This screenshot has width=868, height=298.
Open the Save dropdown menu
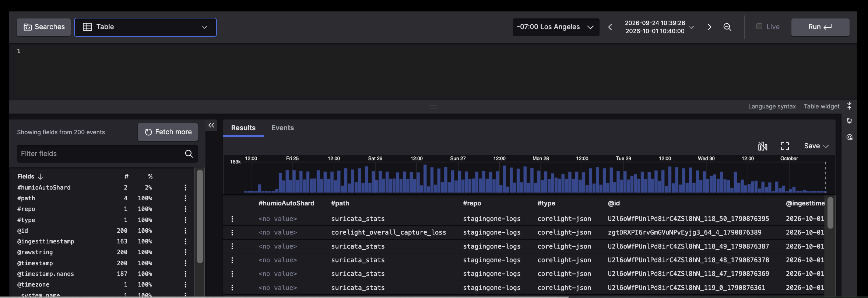[x=816, y=146]
